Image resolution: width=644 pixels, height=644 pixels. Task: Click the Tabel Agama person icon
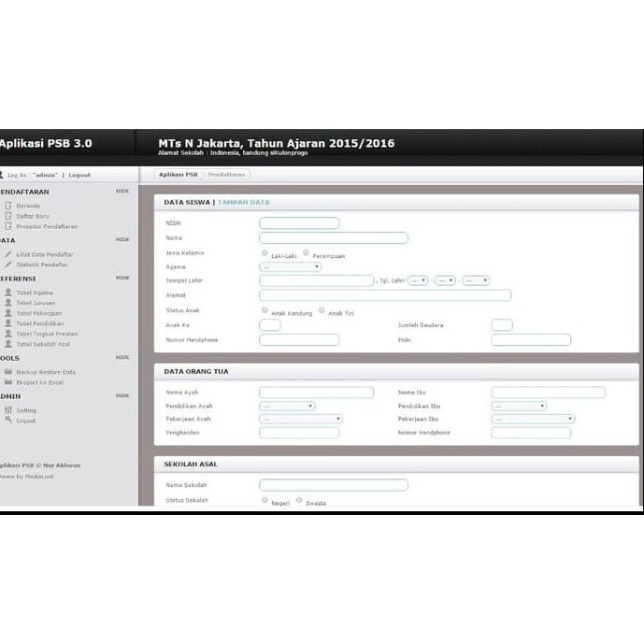pos(7,293)
